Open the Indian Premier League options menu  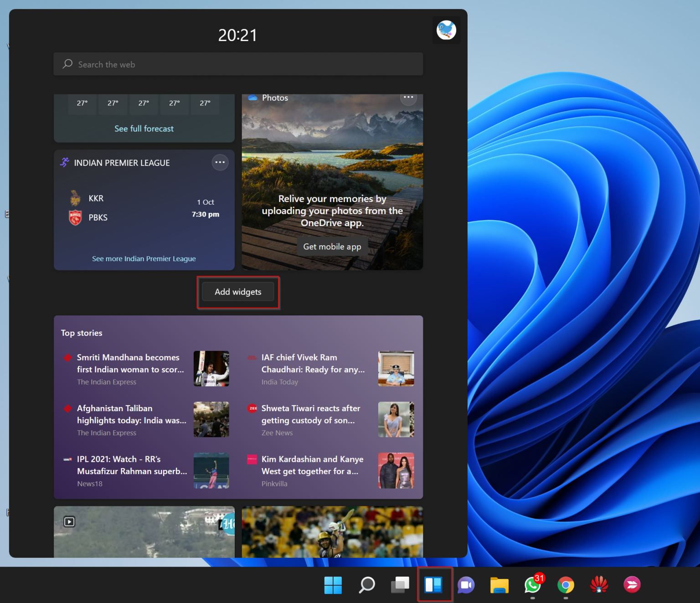coord(220,162)
